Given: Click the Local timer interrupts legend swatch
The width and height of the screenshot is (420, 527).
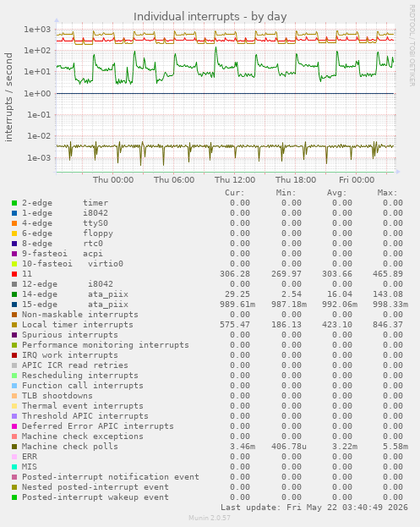Looking at the screenshot, I should (x=14, y=325).
